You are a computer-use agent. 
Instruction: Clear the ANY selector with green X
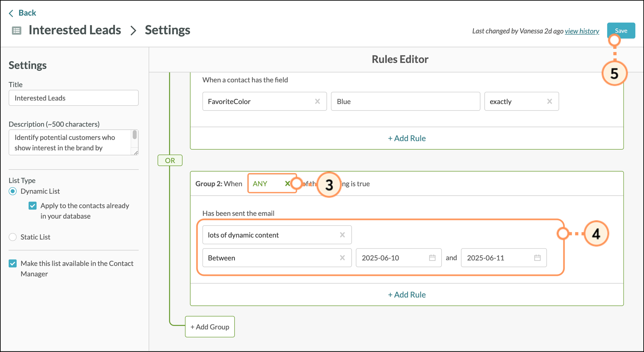click(287, 184)
